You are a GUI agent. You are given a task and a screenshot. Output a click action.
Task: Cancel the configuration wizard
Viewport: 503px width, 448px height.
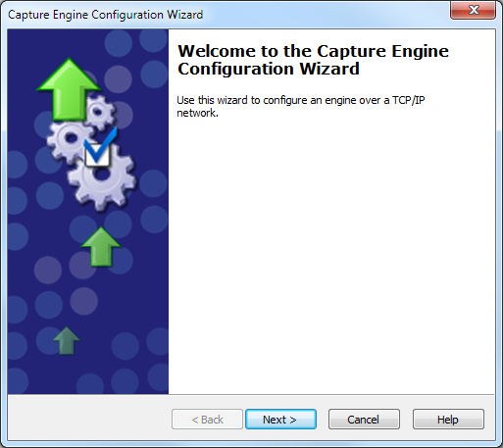(364, 420)
